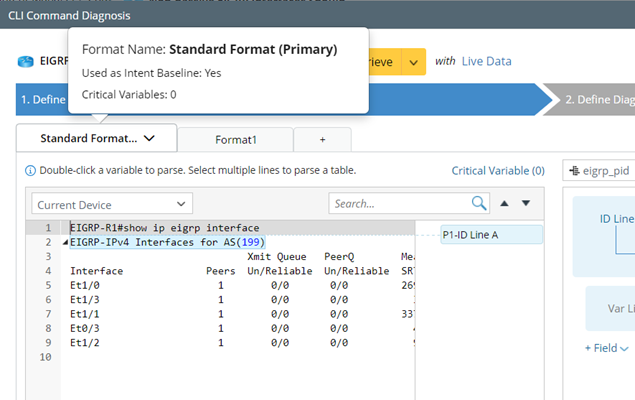The height and width of the screenshot is (400, 635).
Task: Click the search magnifier icon
Action: (x=479, y=204)
